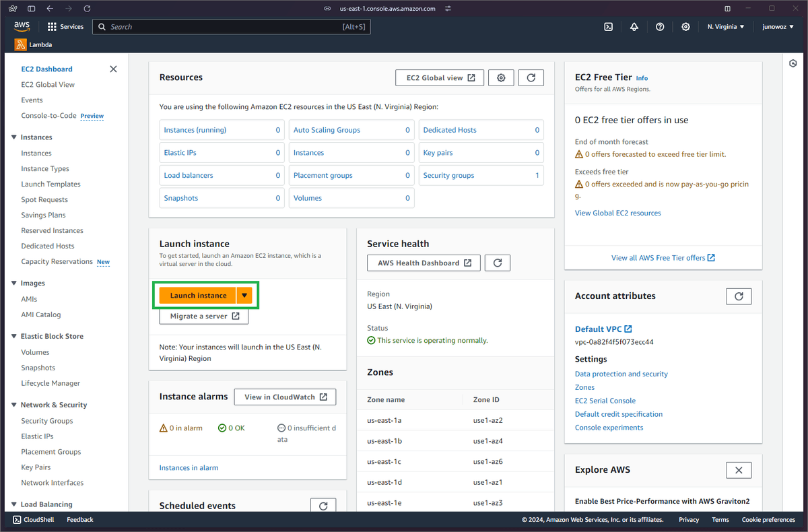Viewport: 808px width, 532px height.
Task: Open the right-side info panel icon
Action: (x=793, y=63)
